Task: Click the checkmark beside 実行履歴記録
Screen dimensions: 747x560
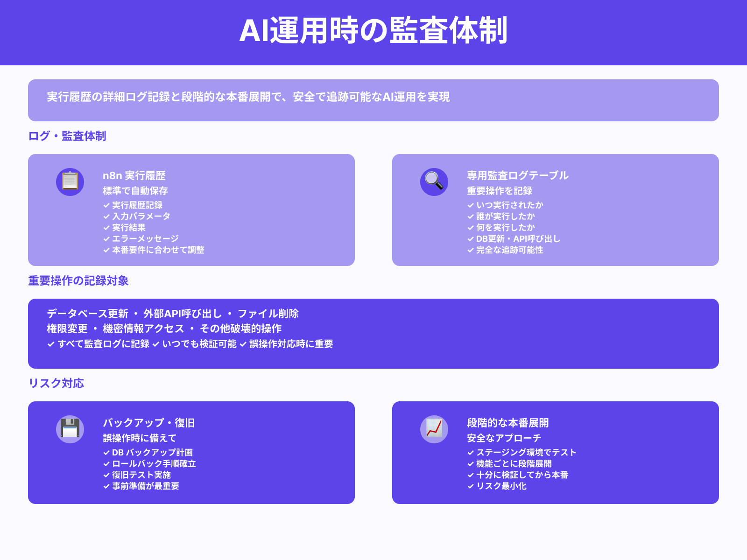Action: [x=106, y=205]
